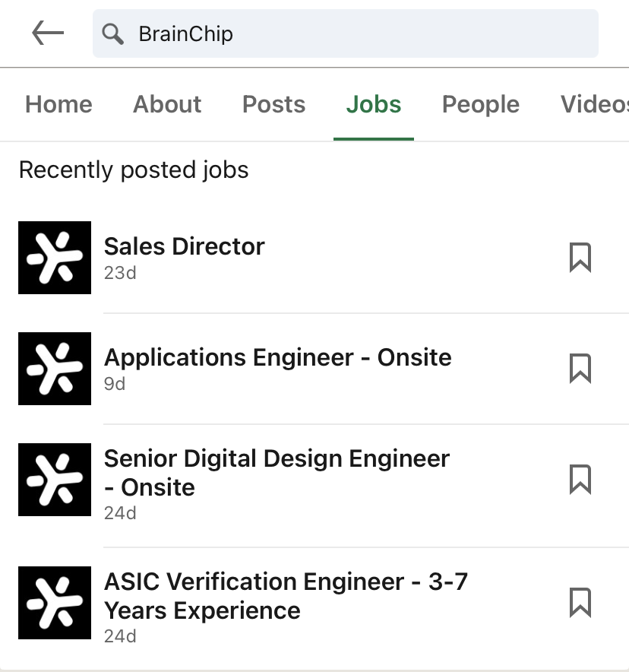629x672 pixels.
Task: View Applications Engineer - Onsite job title
Action: coord(278,357)
